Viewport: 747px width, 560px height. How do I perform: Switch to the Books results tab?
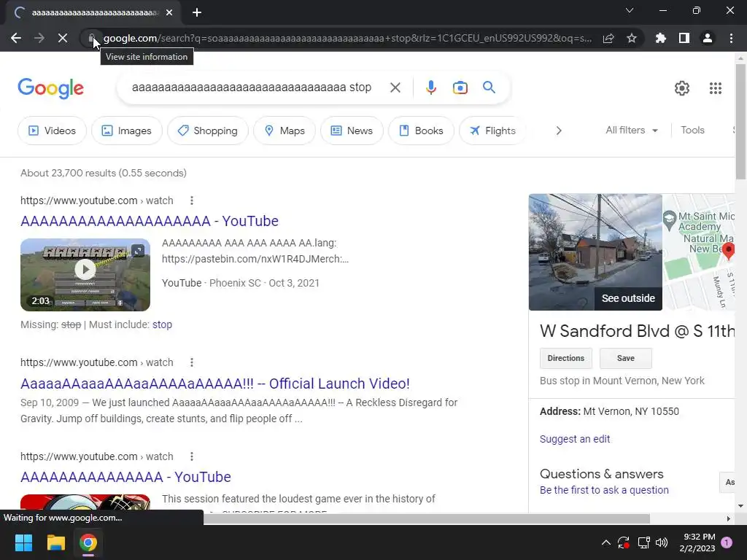(421, 131)
